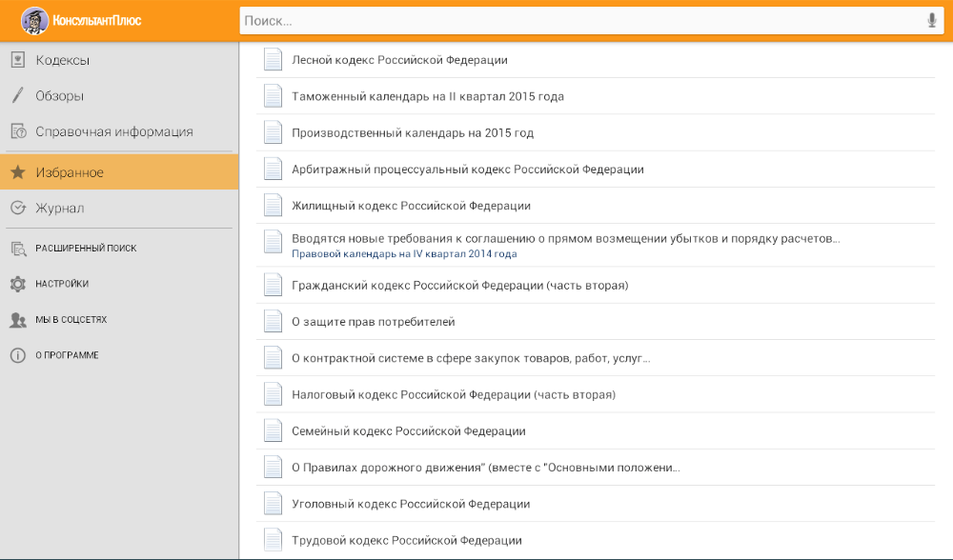This screenshot has width=953, height=560.
Task: Open Лесной кодекс Российской Федерации
Action: pyautogui.click(x=399, y=60)
